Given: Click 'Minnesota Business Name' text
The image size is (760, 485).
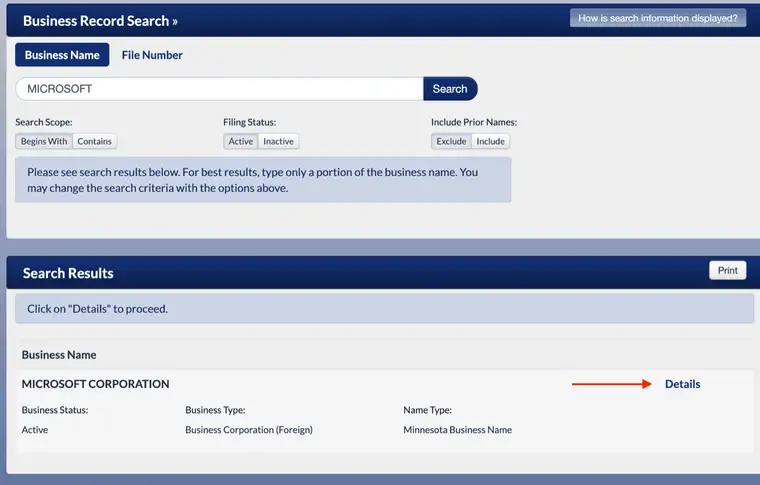Looking at the screenshot, I should pos(458,430).
